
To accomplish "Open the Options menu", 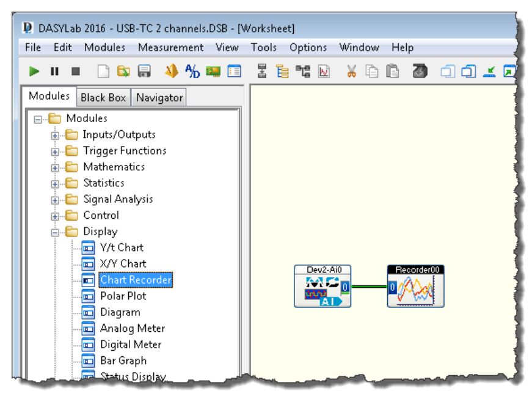I will 308,48.
